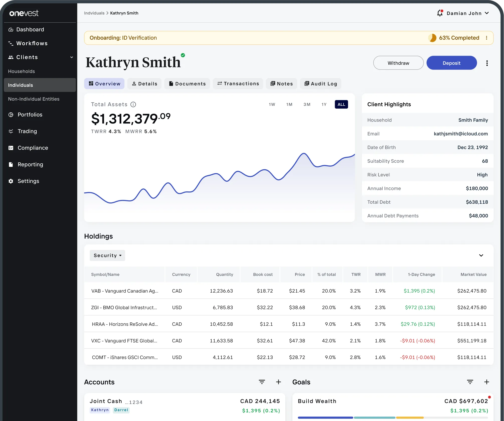Open the Total Assets info tooltip
Screen dimensions: 504x421
tap(133, 104)
